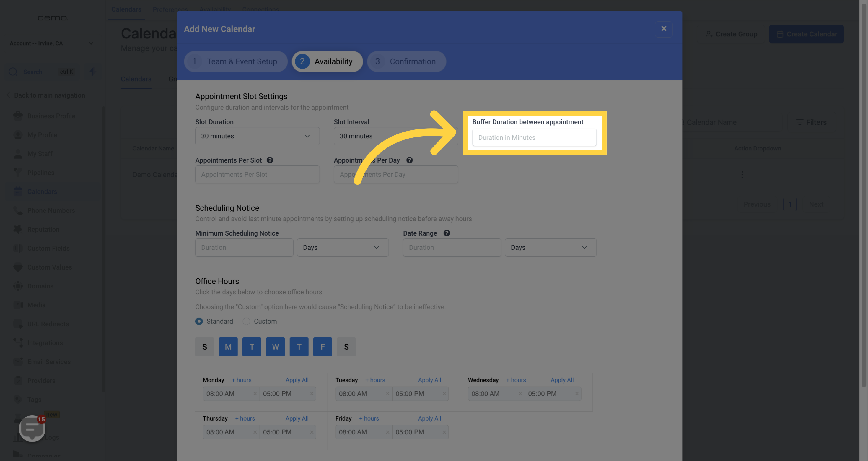Close the Add New Calendar dialog
This screenshot has height=461, width=868.
(663, 29)
